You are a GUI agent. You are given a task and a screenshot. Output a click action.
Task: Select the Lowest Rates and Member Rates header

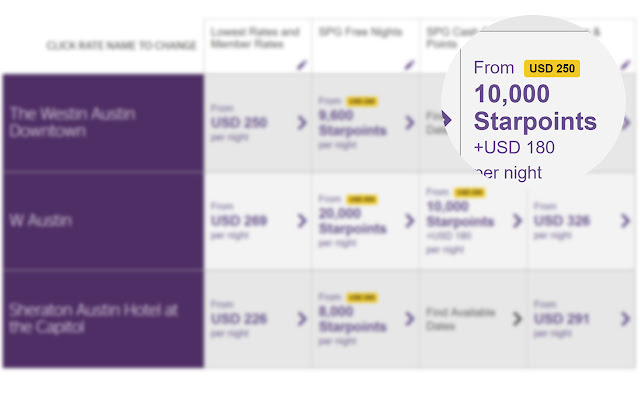click(x=255, y=39)
